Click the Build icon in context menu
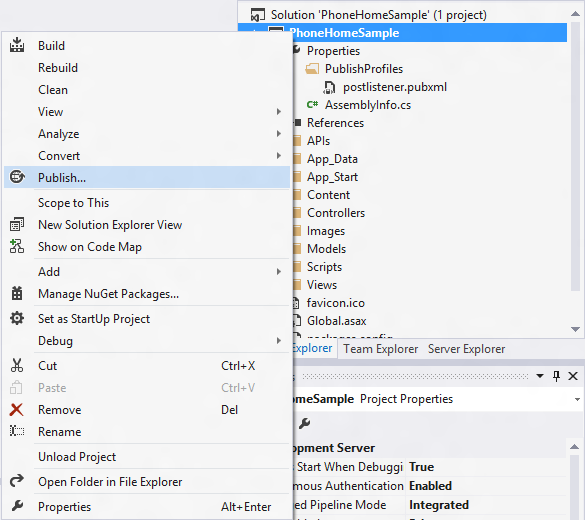This screenshot has width=585, height=520. point(17,46)
